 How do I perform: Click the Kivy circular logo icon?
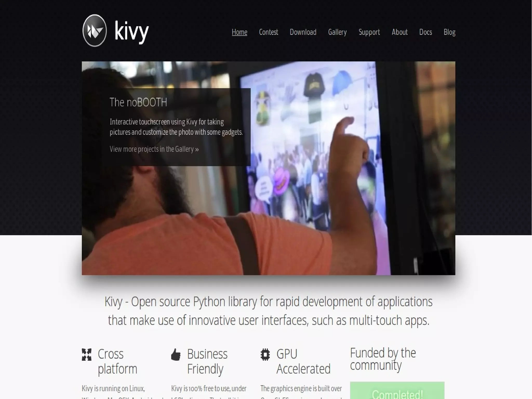(x=95, y=31)
